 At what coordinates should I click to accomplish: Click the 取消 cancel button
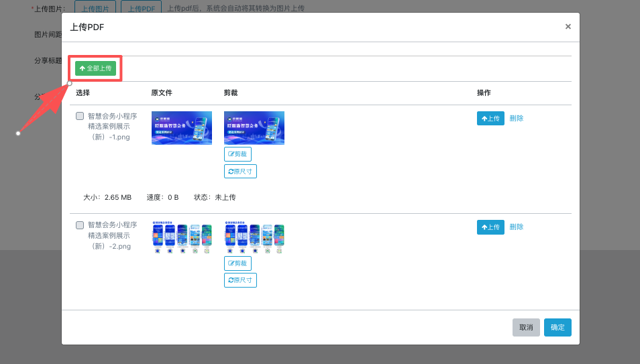click(x=526, y=327)
